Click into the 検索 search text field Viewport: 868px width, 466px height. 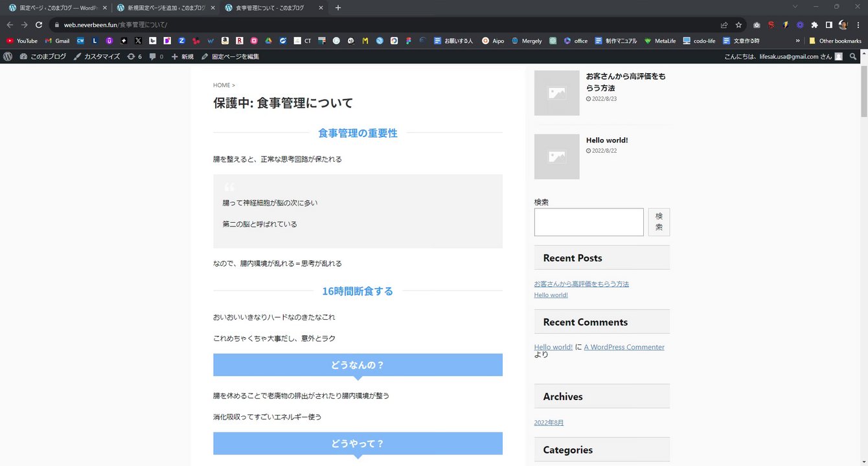click(x=589, y=222)
